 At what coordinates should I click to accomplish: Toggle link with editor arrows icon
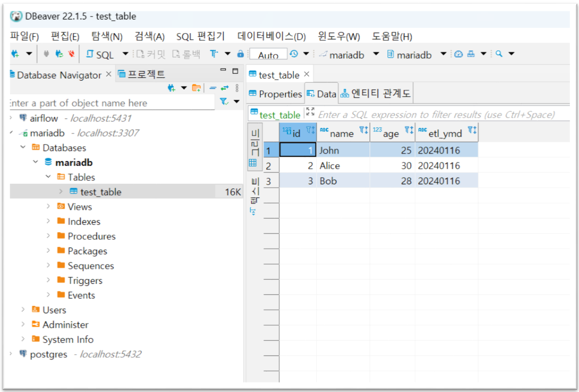coord(225,88)
